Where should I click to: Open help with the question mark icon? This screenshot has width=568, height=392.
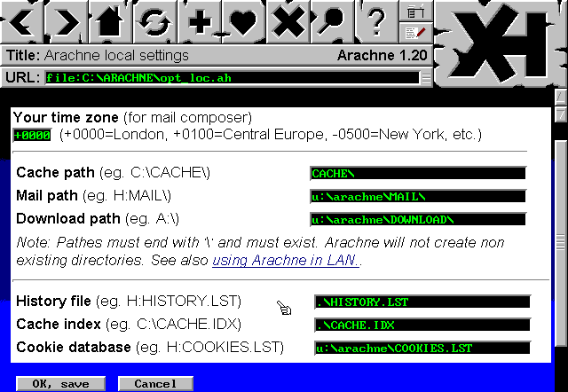pyautogui.click(x=376, y=21)
